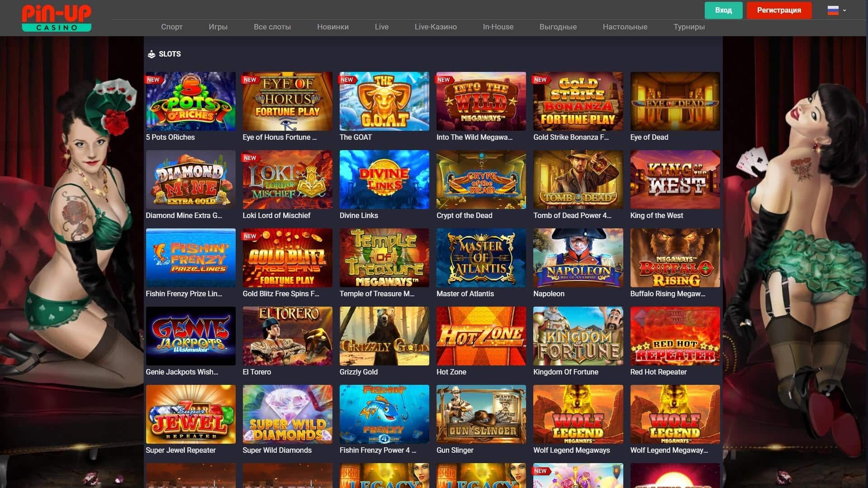The width and height of the screenshot is (868, 488).
Task: Open Live-Казино section
Action: [436, 27]
